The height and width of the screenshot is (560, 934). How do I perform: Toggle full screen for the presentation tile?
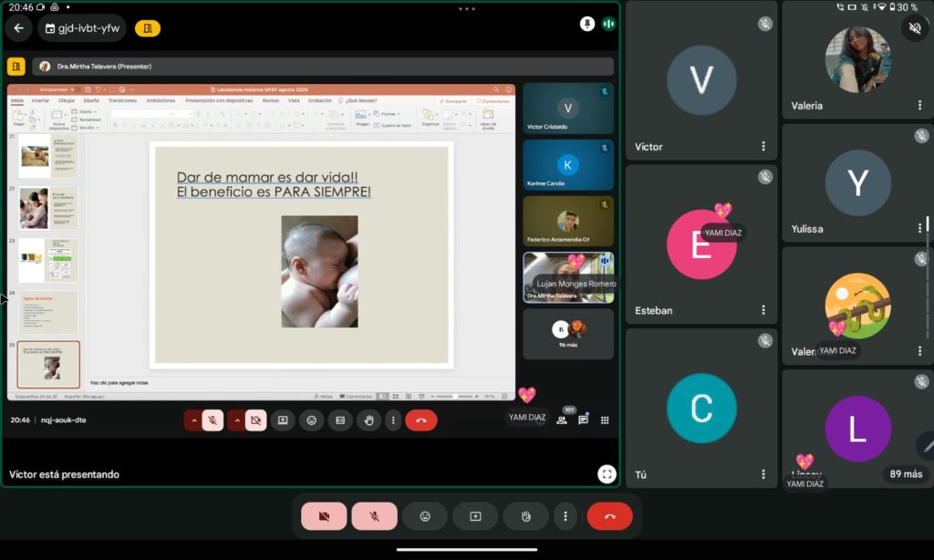[607, 474]
